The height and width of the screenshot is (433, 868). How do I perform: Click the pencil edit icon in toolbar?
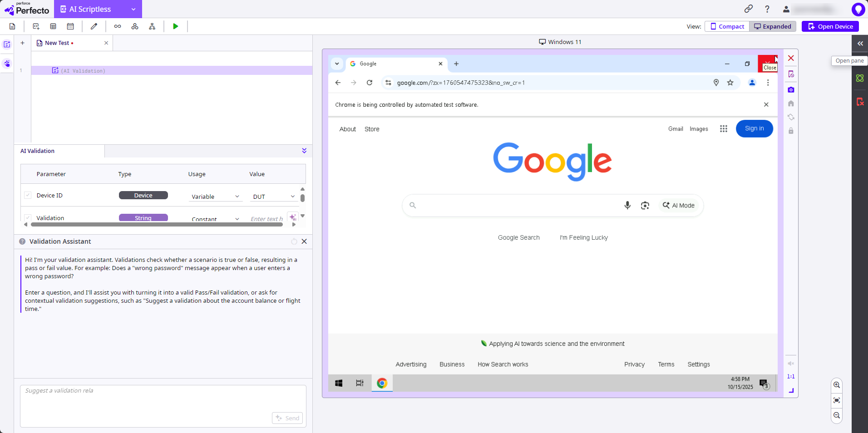coord(94,26)
